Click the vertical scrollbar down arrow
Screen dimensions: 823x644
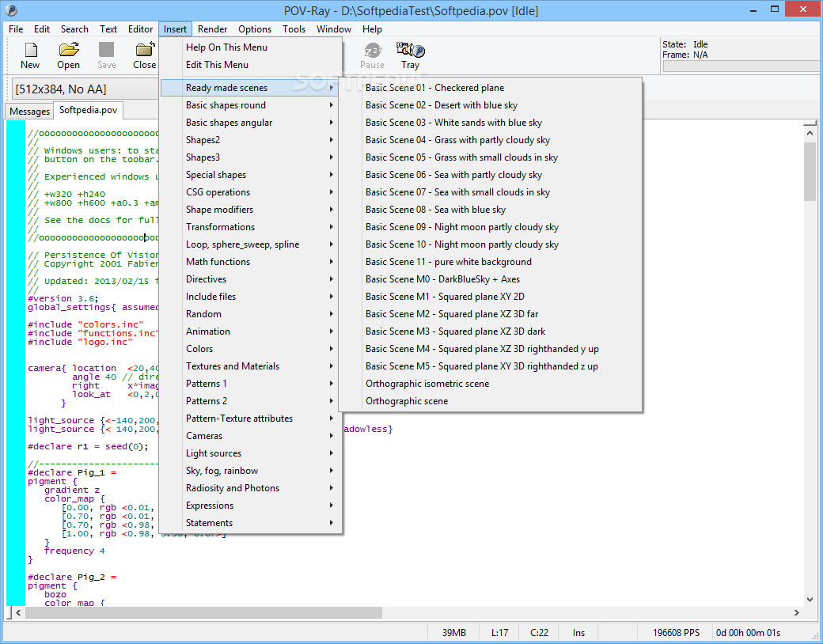pos(810,600)
